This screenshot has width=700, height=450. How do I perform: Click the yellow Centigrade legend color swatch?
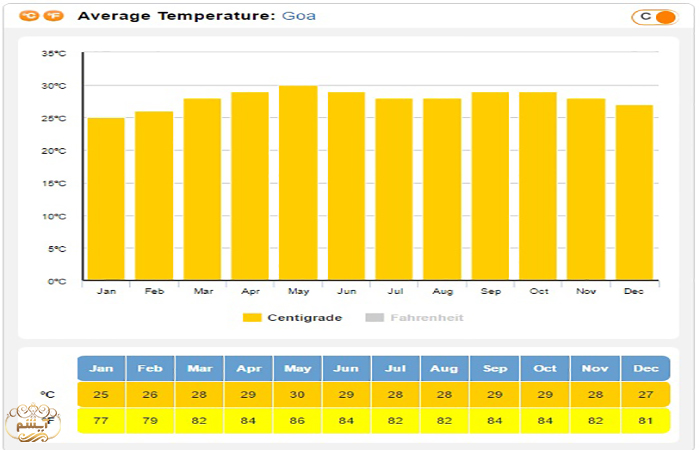[252, 317]
